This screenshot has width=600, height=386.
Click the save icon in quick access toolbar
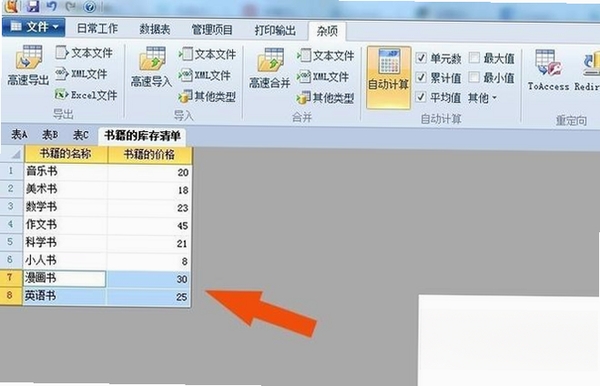pos(32,7)
